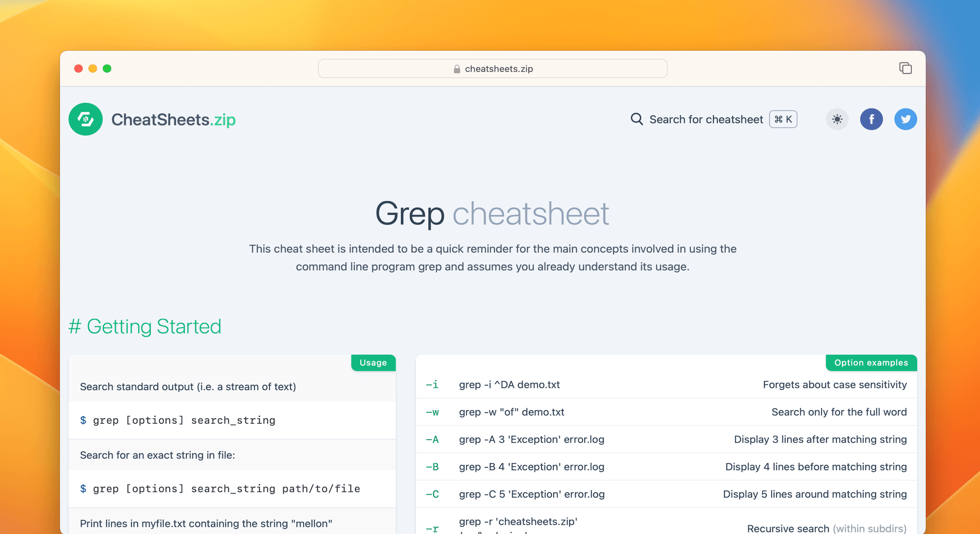Click the Option examples badge

871,363
